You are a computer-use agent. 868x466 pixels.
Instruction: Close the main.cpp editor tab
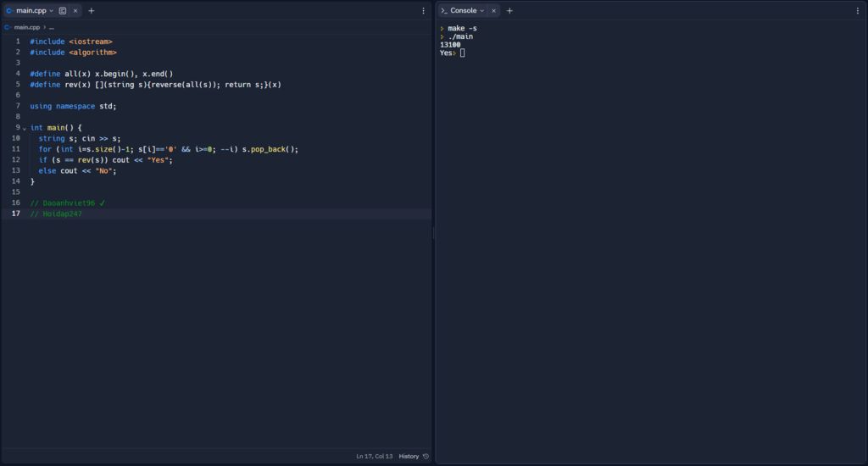[75, 11]
